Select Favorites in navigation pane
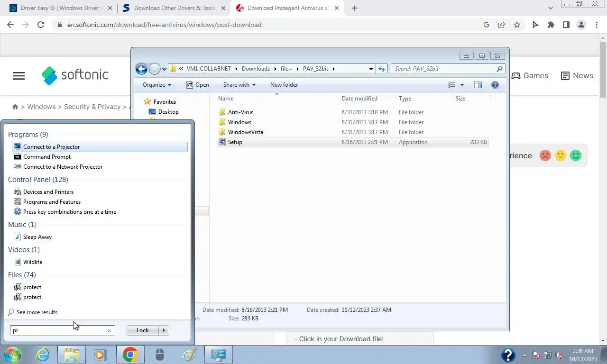The height and width of the screenshot is (364, 607). tap(165, 102)
